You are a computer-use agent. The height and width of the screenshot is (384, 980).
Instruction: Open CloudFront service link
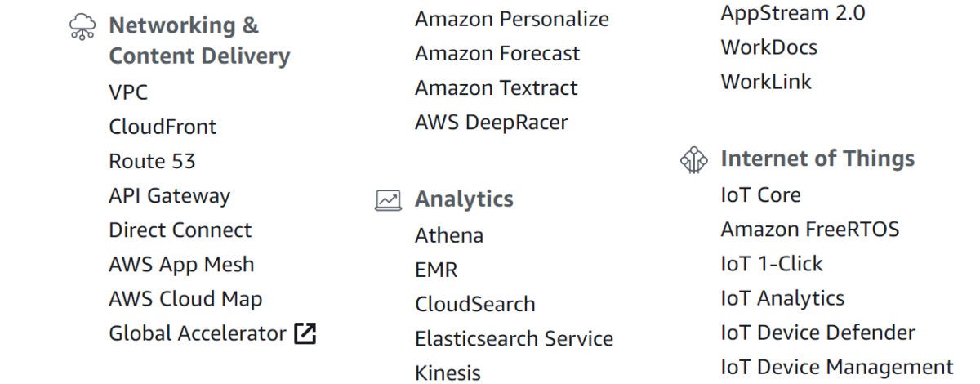pos(163,127)
